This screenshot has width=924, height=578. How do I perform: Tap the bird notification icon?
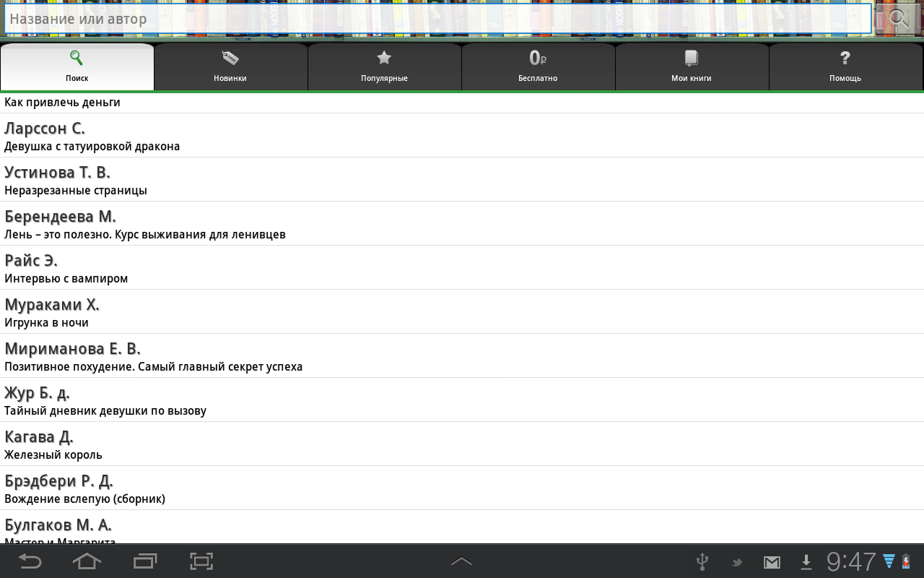(x=737, y=562)
